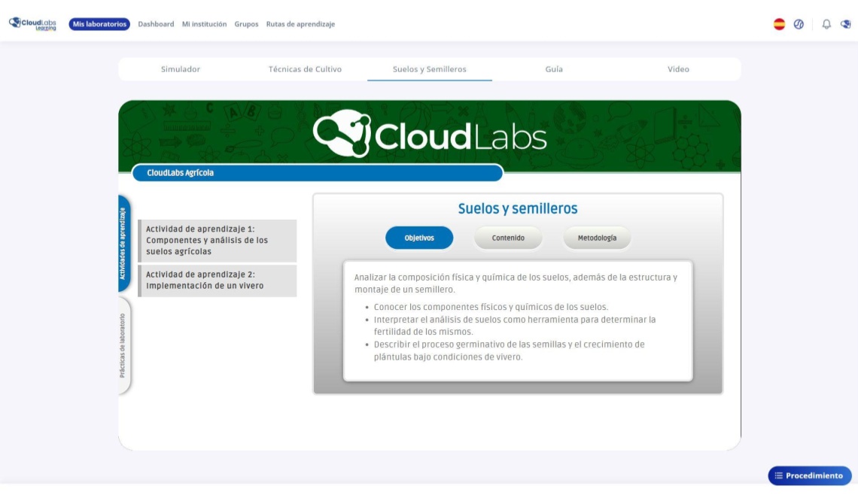
Task: Open Actividad de aprendizaje 2: Implementación de un vivero
Action: click(x=218, y=281)
